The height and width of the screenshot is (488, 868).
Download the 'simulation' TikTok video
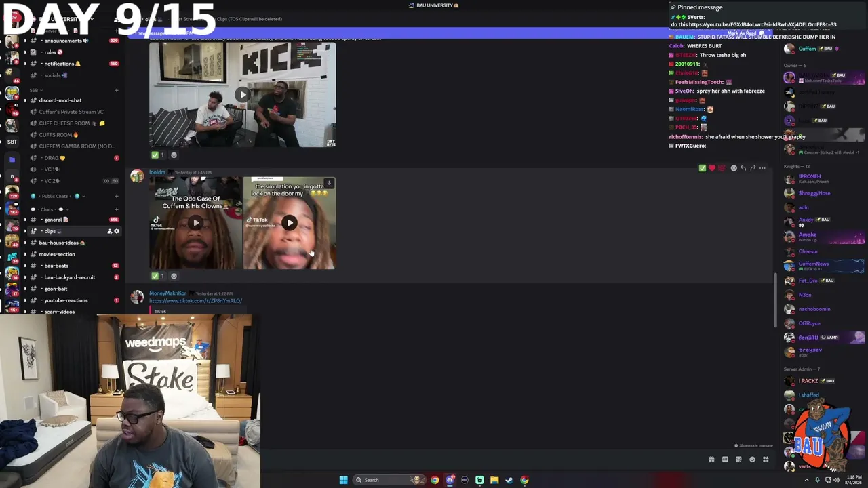pos(329,183)
